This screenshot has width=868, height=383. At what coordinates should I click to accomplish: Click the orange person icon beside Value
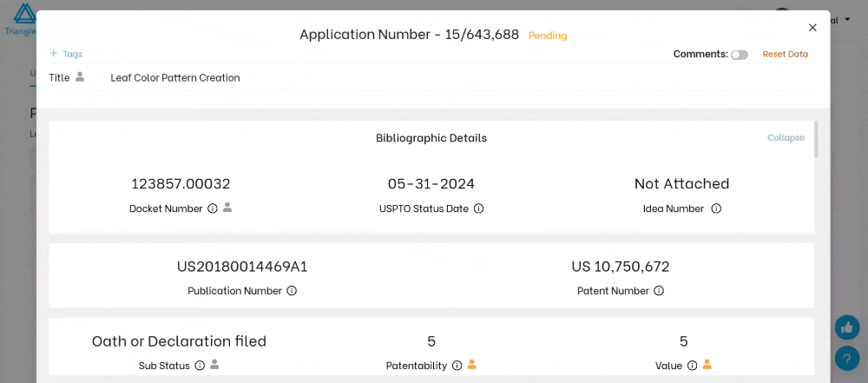[707, 365]
